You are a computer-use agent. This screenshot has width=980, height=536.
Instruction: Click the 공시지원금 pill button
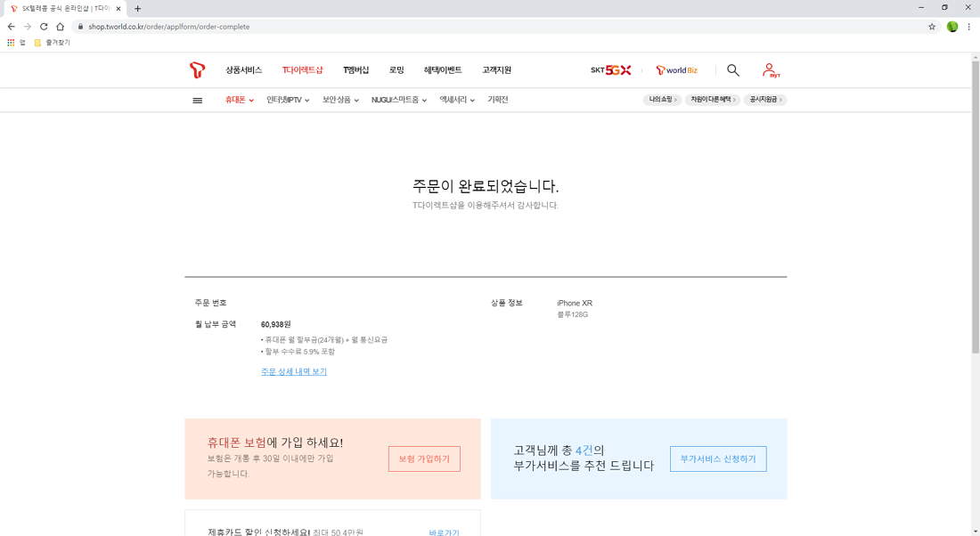point(765,100)
